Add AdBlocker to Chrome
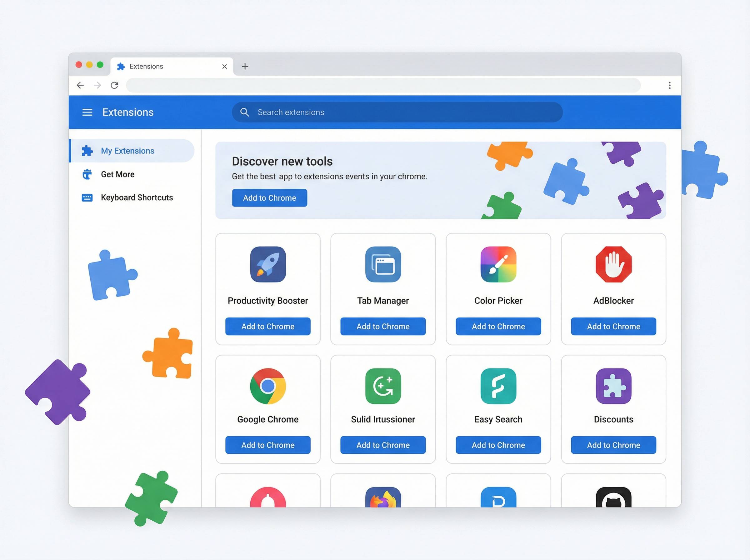 point(613,327)
